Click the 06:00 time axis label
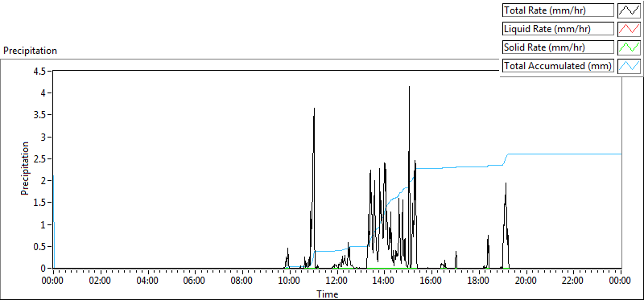 (195, 281)
